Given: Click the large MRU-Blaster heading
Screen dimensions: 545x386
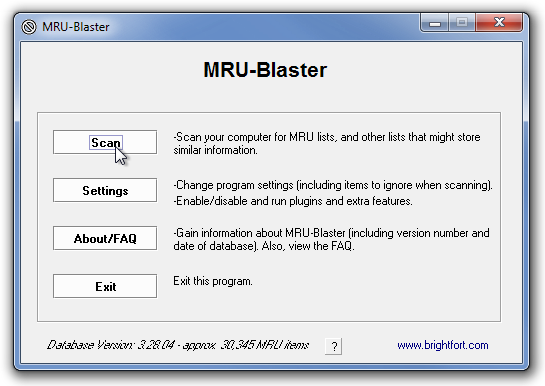Looking at the screenshot, I should coord(265,70).
